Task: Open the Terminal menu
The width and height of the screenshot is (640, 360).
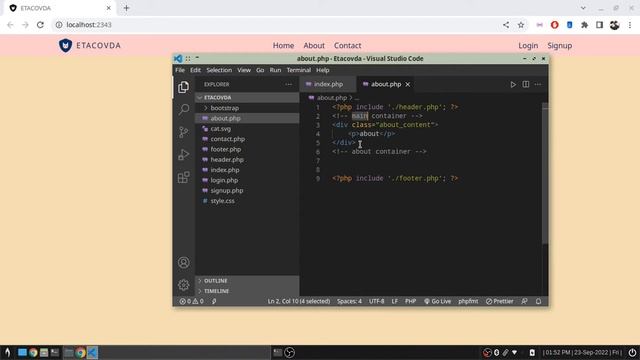Action: click(298, 70)
